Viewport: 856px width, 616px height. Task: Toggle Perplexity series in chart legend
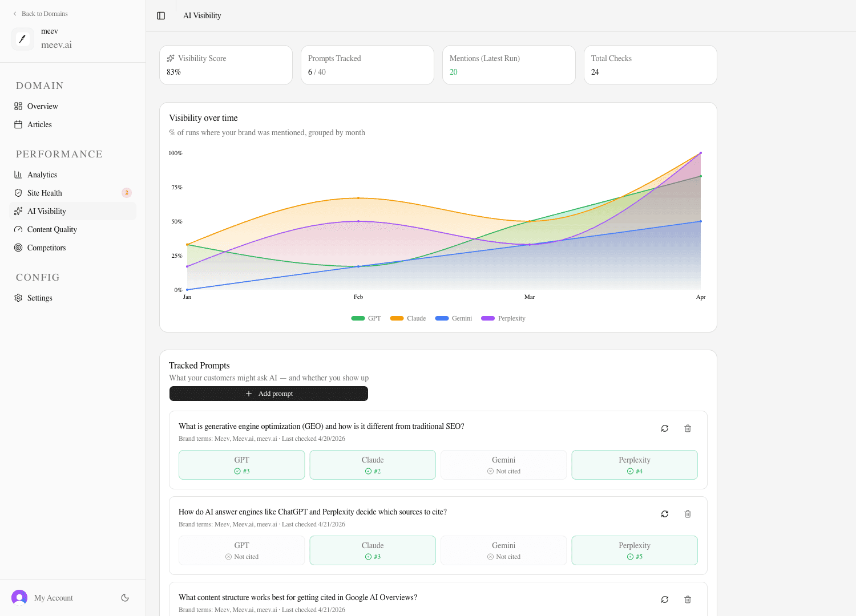tap(503, 318)
